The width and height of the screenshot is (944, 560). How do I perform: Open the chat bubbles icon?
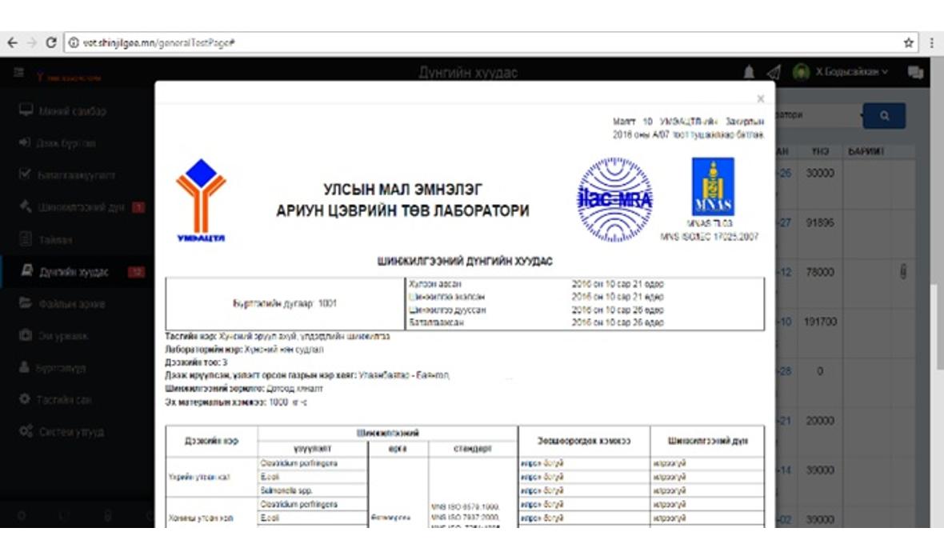pyautogui.click(x=915, y=73)
